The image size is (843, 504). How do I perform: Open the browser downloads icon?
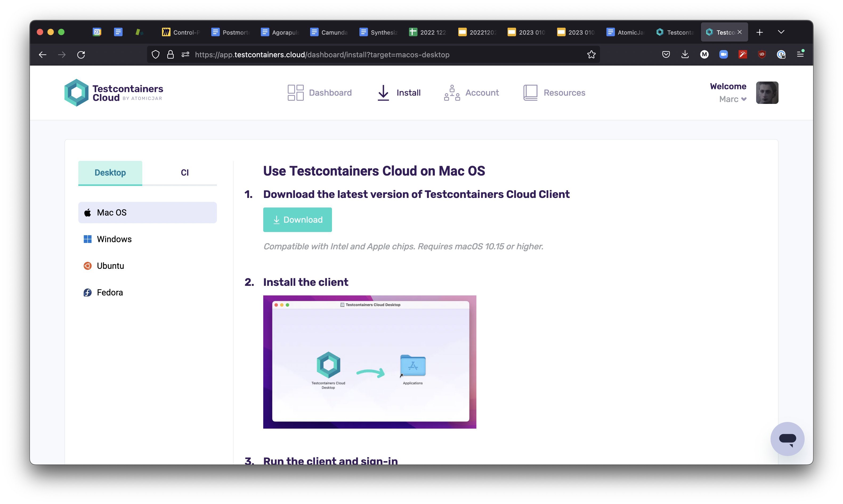point(685,54)
